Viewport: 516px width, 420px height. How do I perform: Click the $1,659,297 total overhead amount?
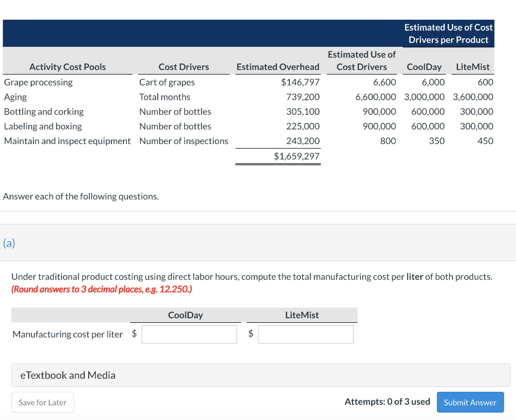pyautogui.click(x=296, y=156)
